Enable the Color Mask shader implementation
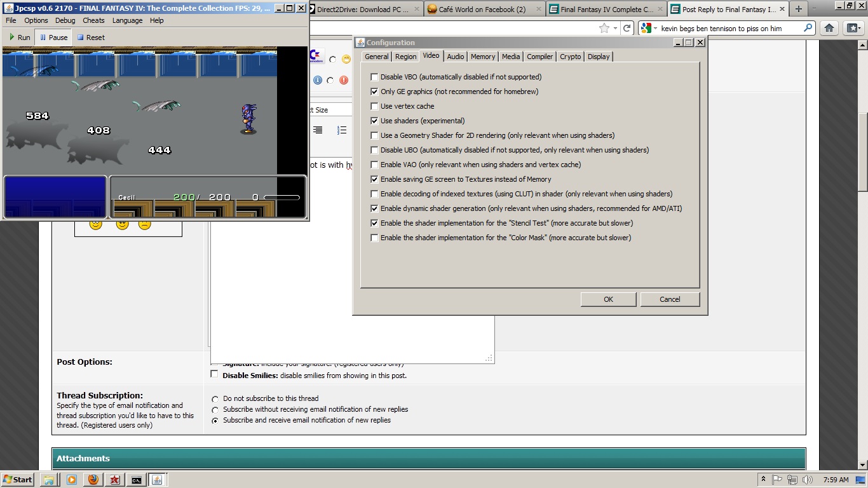868x488 pixels. 374,238
